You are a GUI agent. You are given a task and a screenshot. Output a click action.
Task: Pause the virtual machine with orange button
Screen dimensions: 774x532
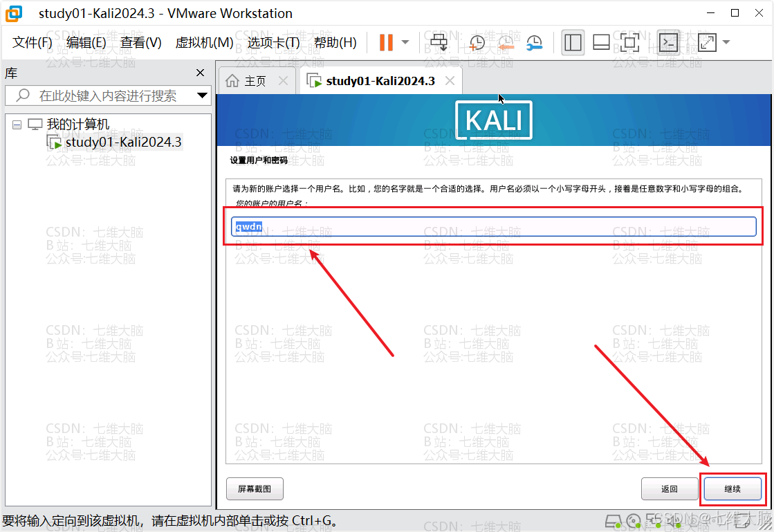pos(386,42)
